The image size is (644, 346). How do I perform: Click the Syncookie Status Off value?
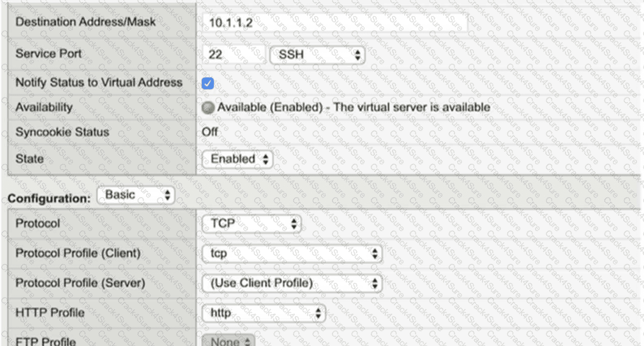[x=210, y=132]
